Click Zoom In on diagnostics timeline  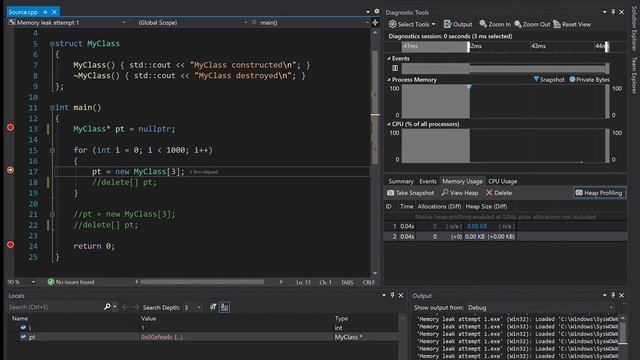[495, 24]
